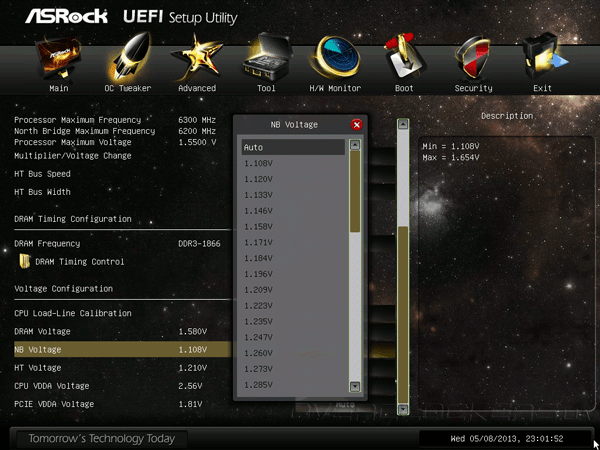
Task: Choose Auto in NB Voltage list
Action: 293,147
